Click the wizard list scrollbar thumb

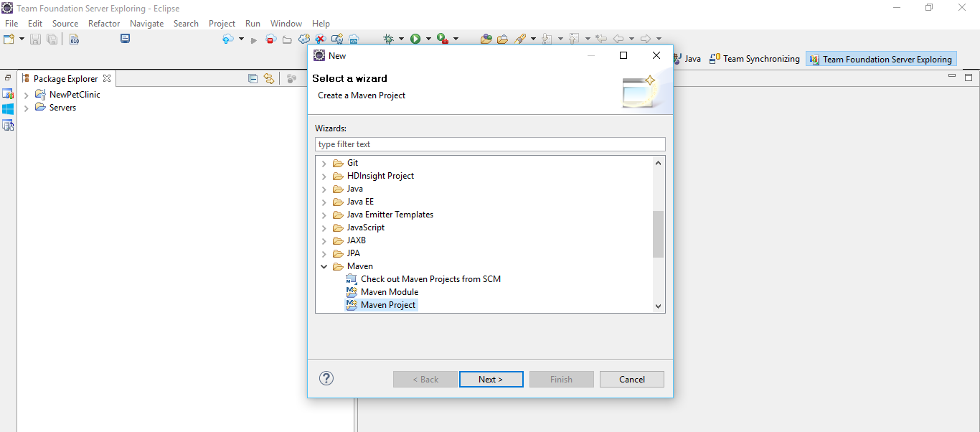pos(658,234)
